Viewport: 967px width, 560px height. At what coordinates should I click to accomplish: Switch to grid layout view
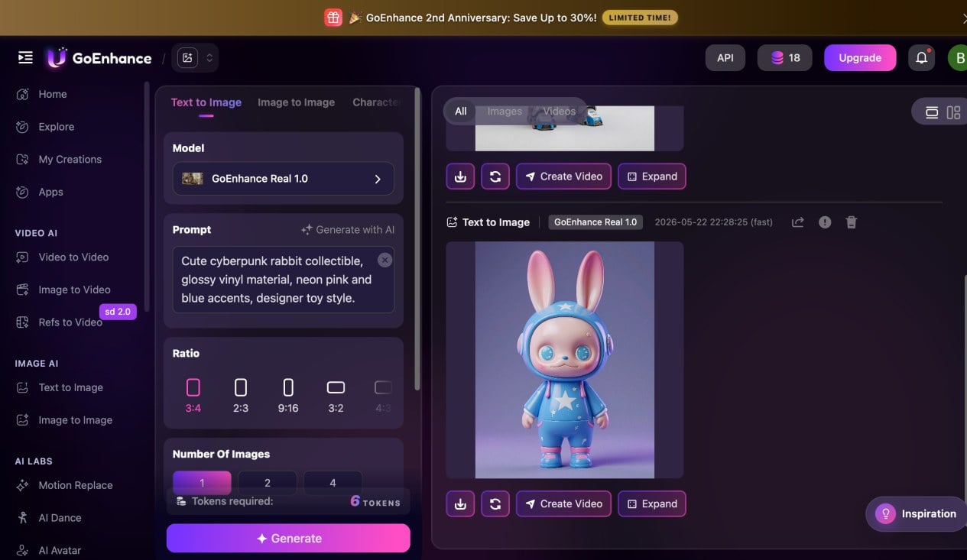[x=953, y=112]
